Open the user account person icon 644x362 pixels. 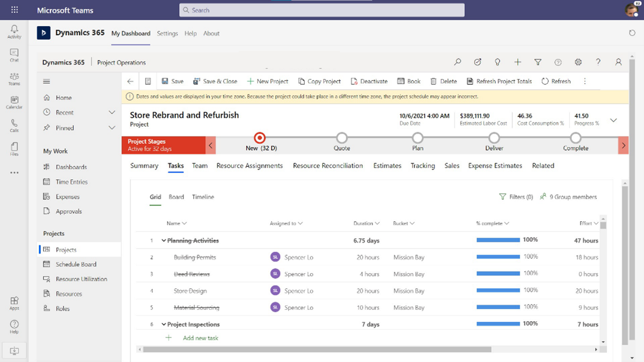tap(618, 62)
